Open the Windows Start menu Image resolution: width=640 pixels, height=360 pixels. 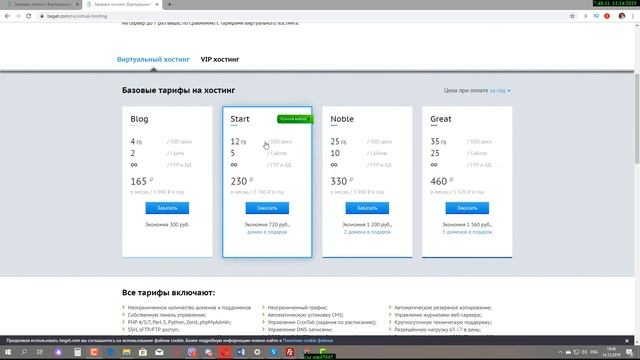[7, 352]
